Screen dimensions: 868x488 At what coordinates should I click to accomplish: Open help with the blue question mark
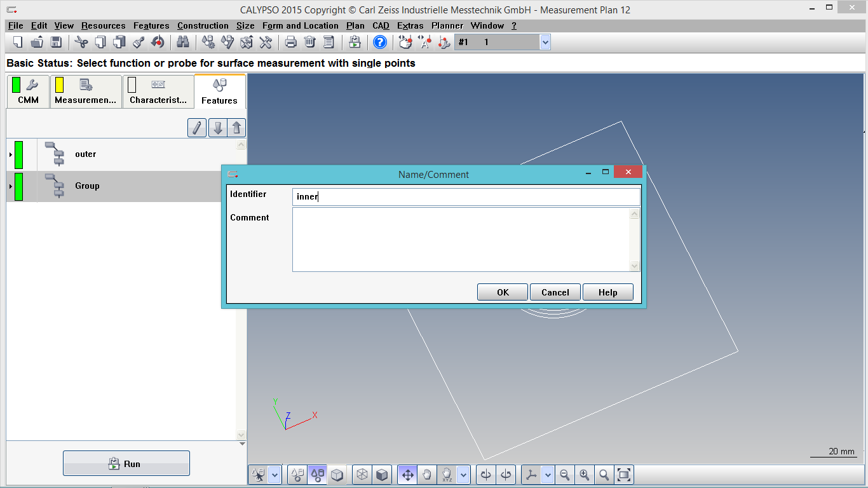point(380,42)
